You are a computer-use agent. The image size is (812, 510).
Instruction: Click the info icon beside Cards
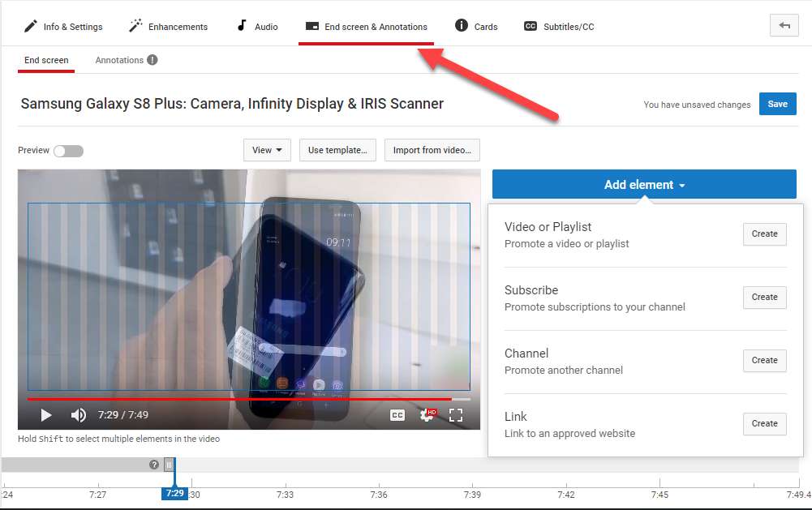click(461, 25)
